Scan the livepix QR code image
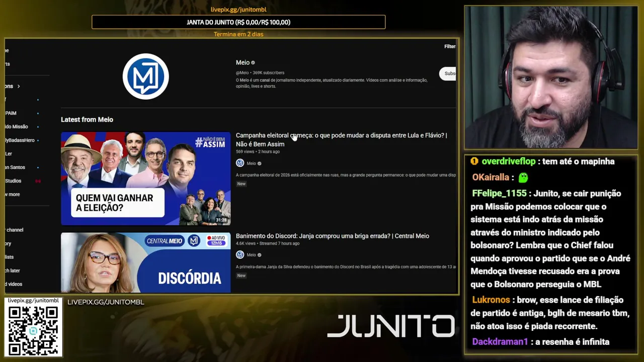This screenshot has height=362, width=644. click(x=33, y=330)
